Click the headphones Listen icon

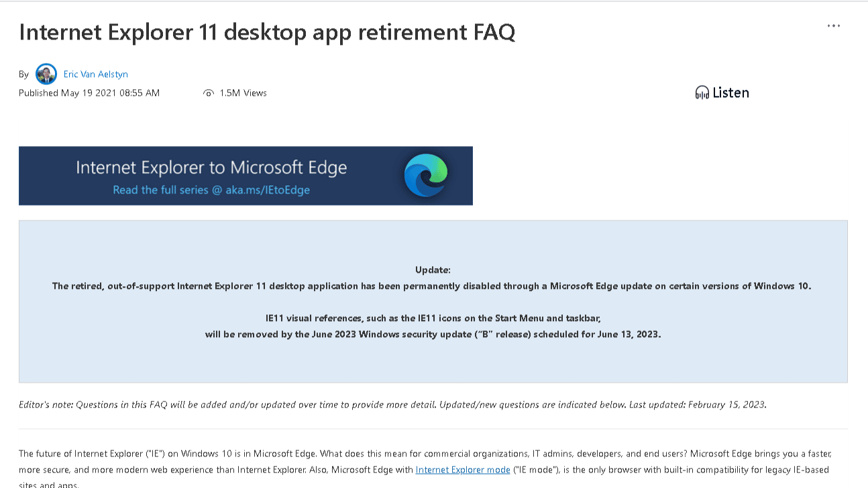pyautogui.click(x=702, y=93)
